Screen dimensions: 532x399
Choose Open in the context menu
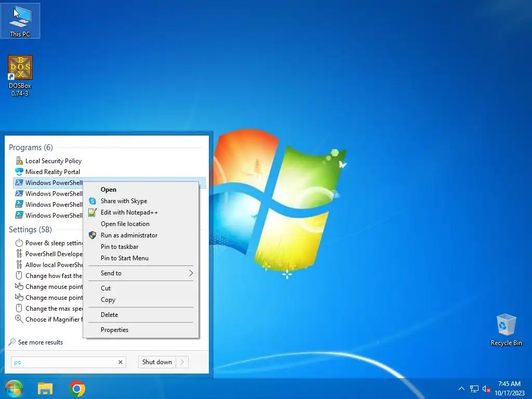[141, 190]
